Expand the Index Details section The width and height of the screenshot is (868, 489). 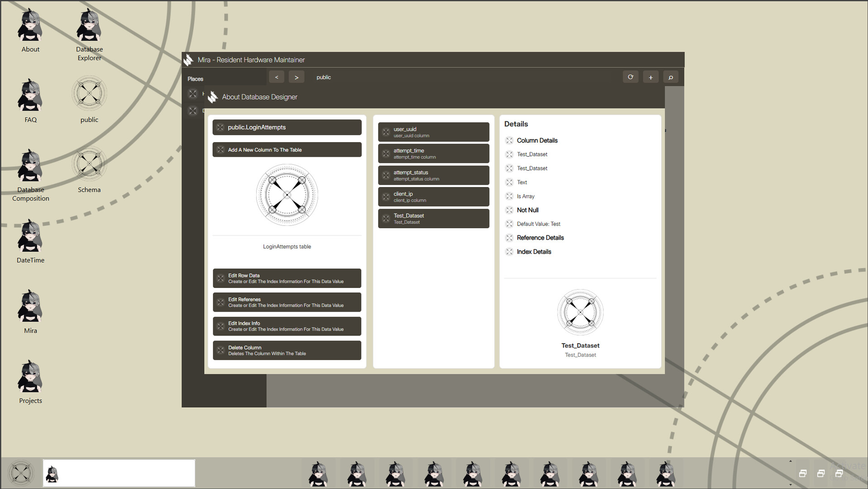click(x=534, y=252)
